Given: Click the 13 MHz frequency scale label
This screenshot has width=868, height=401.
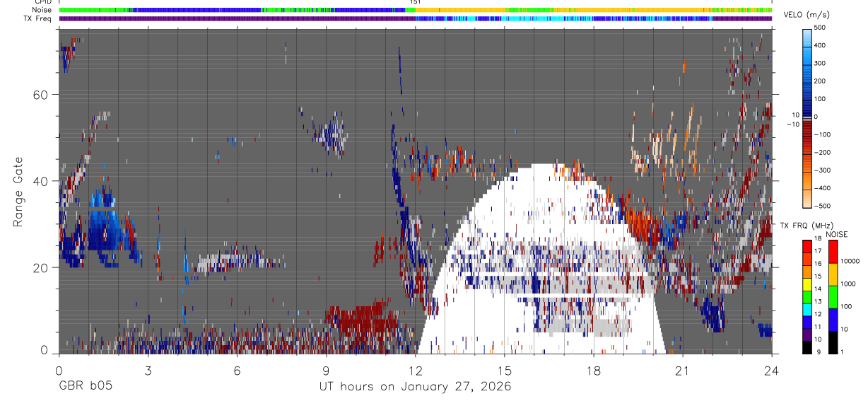Looking at the screenshot, I should [818, 301].
